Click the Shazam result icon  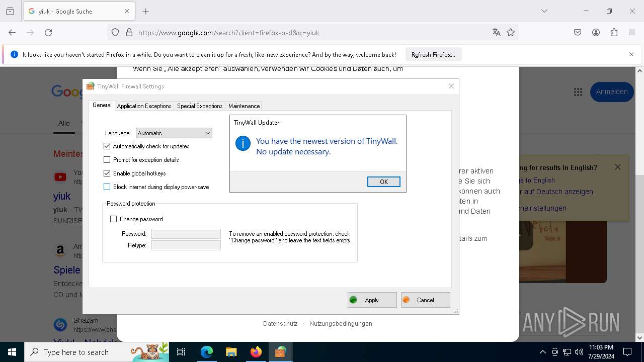[60, 325]
